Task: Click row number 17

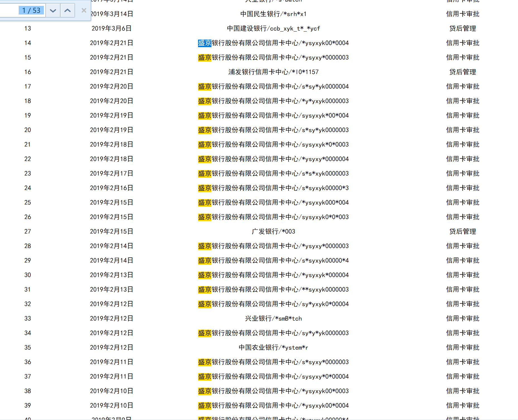Action: coord(28,86)
